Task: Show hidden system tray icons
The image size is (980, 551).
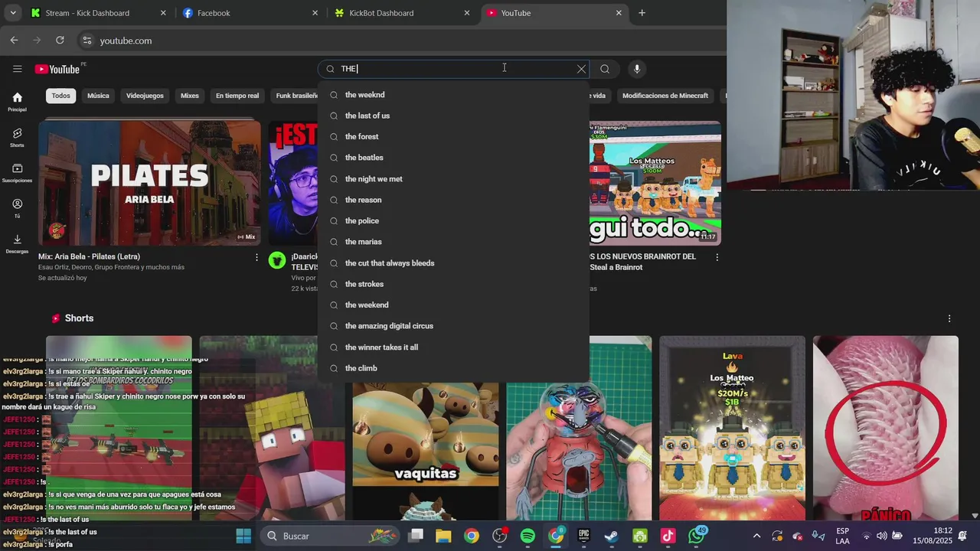Action: coord(756,536)
